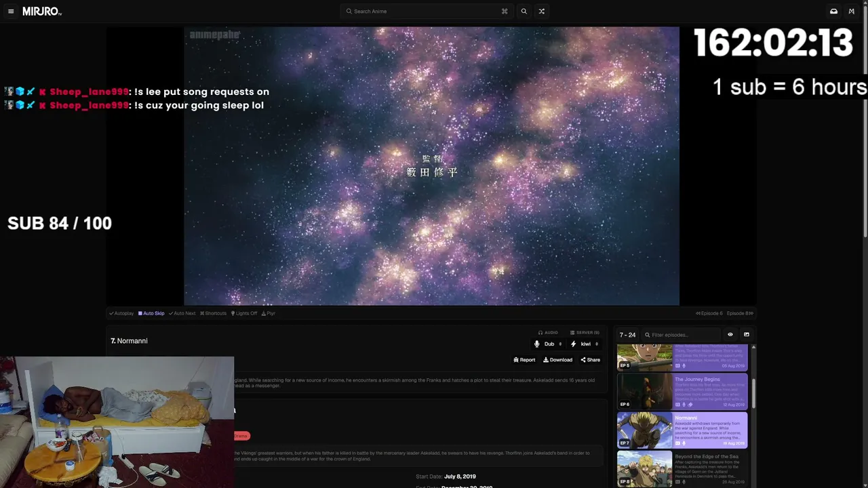Open the EP 5 episode thumbnail

pos(644,357)
